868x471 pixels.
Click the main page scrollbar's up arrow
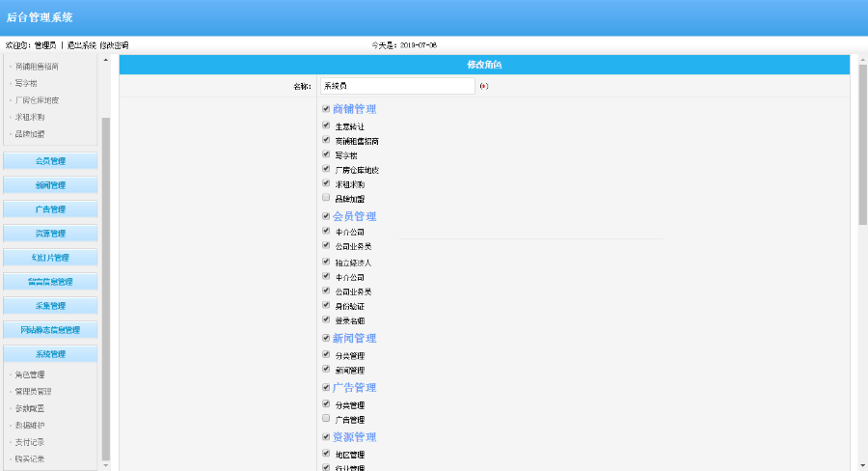tap(862, 59)
